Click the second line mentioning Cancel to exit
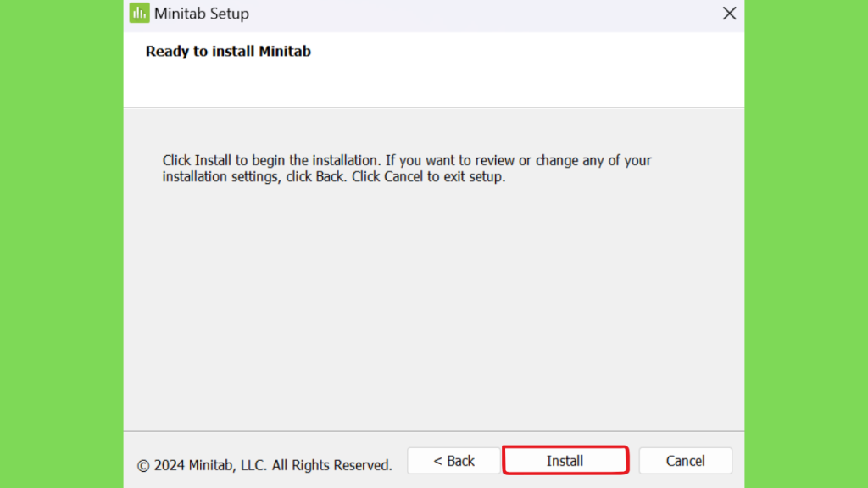 pyautogui.click(x=334, y=176)
